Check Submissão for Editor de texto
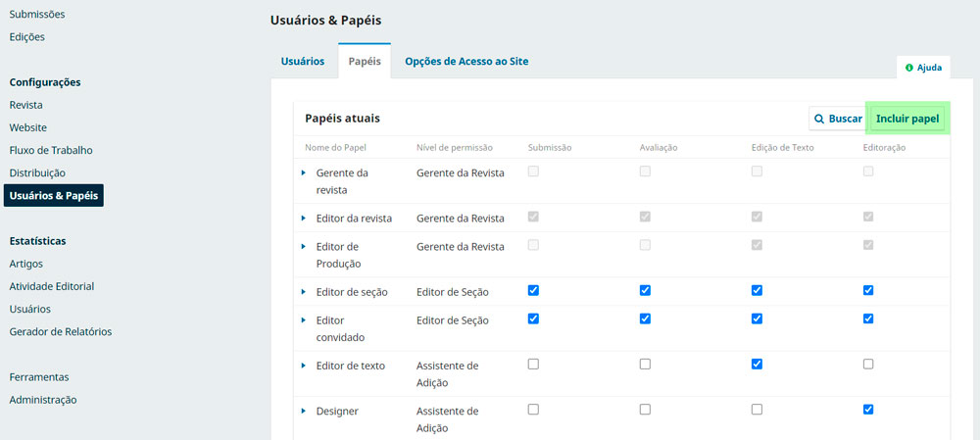 pyautogui.click(x=533, y=365)
